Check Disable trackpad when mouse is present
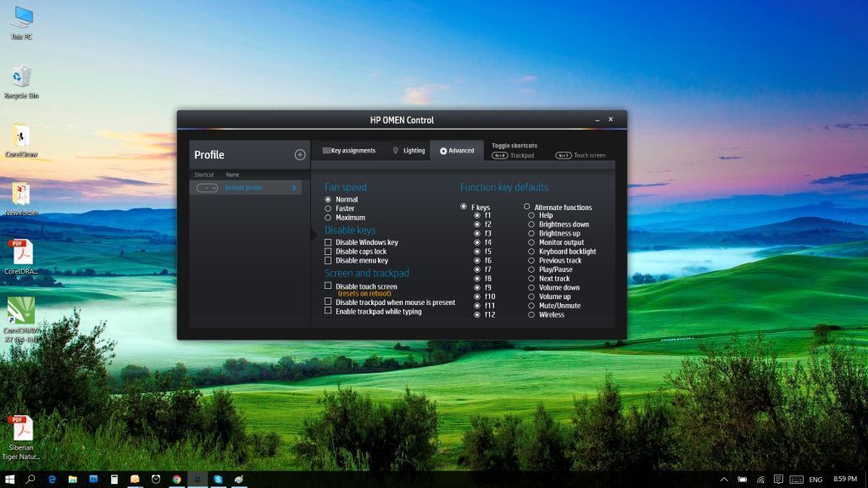The width and height of the screenshot is (868, 488). click(x=328, y=302)
